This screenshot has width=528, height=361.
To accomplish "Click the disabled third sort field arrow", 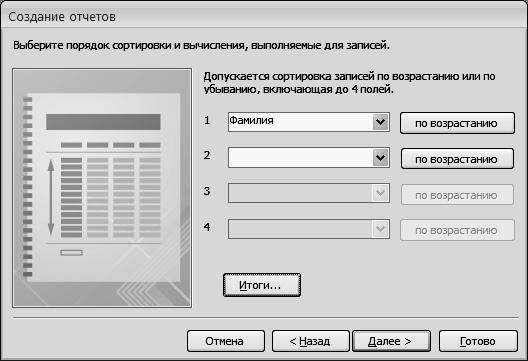I will tap(381, 193).
